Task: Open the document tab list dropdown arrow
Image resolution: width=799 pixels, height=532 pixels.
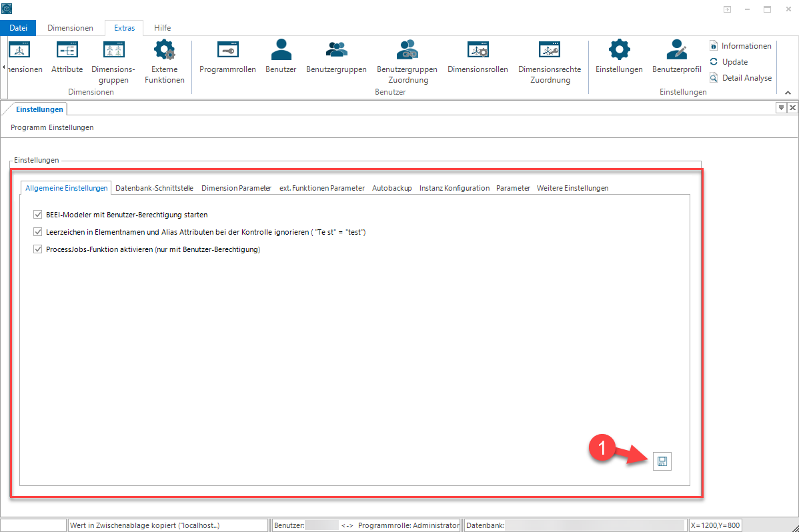Action: (780, 107)
